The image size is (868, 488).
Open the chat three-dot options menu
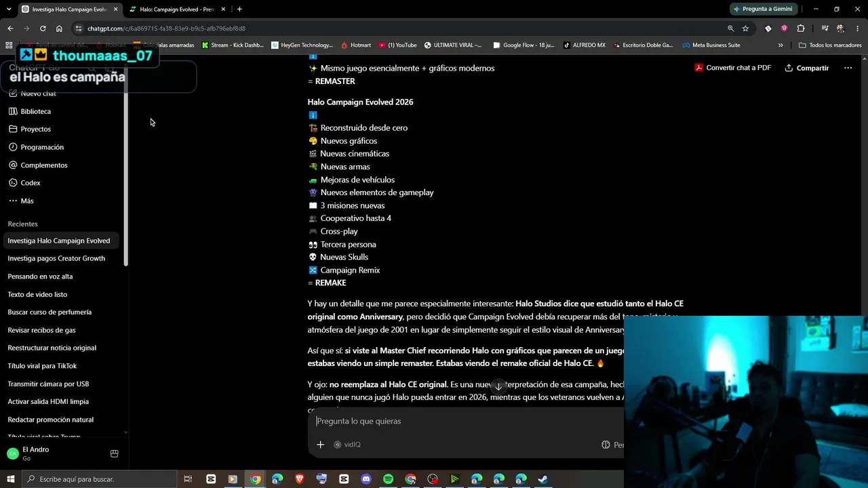point(848,68)
